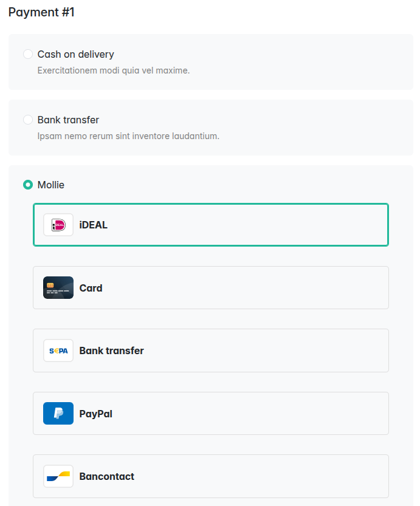This screenshot has height=506, width=420.
Task: Choose the Bank transfer label beside SEPA
Action: pos(112,350)
